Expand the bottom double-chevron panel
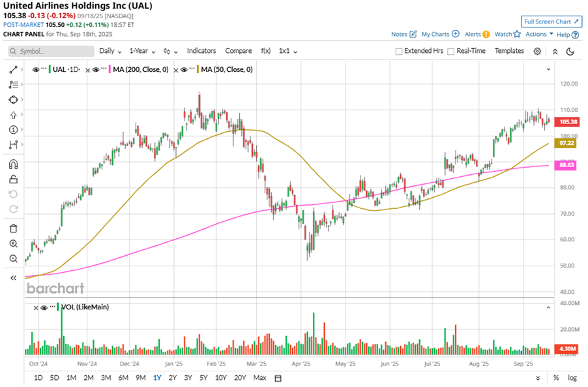Viewport: 588px width, 387px height. 538,378
